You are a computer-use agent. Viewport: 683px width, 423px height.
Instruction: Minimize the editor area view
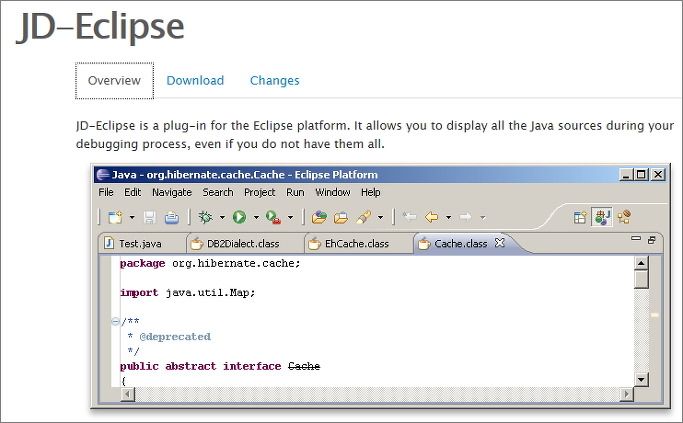(x=636, y=238)
